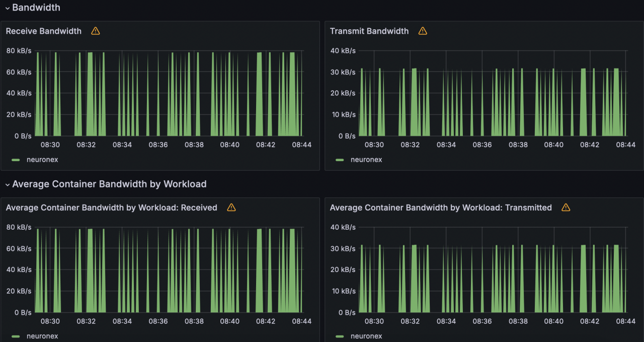
Task: Click the Average Container Bandwidth by Workload heading
Action: tap(109, 184)
